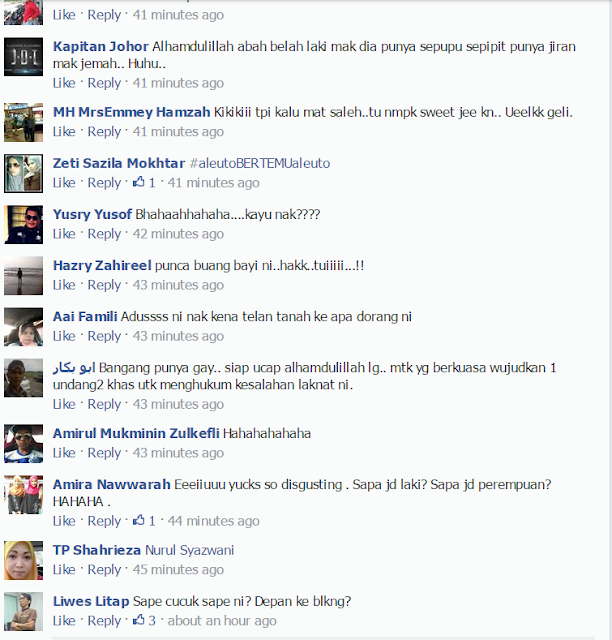Click the thumbs-up icon on Zeti Sazila Mokhtar's comment
This screenshot has height=640, width=612.
139,182
